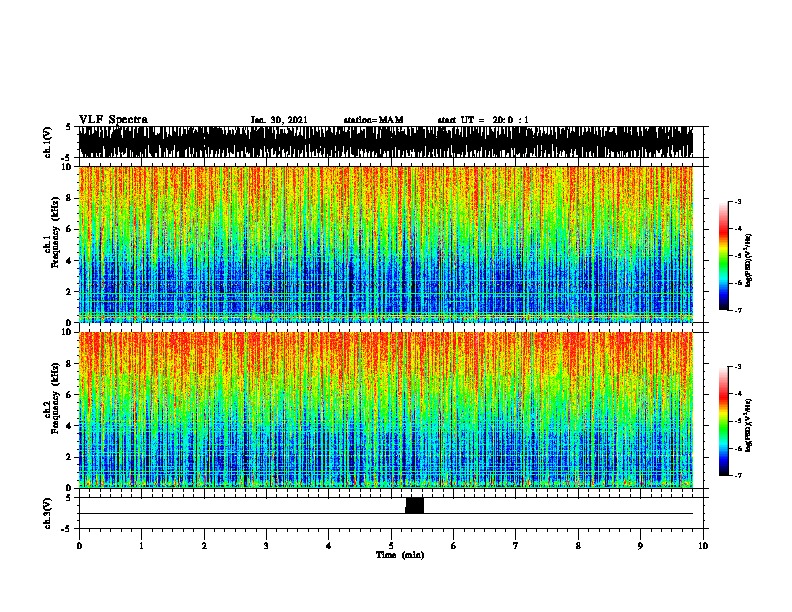Click the time axis tick label "8"
792x612 pixels.
coord(578,546)
